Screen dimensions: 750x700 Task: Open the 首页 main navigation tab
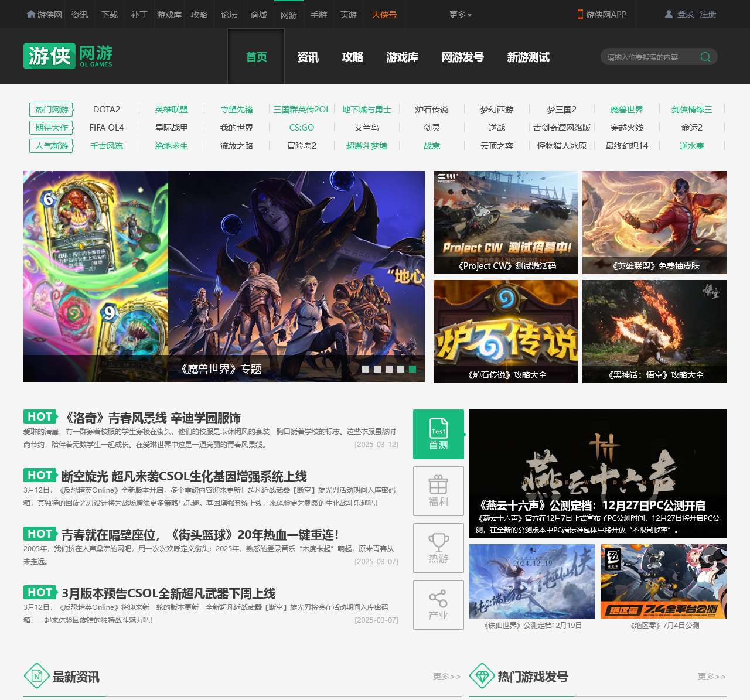coord(256,57)
